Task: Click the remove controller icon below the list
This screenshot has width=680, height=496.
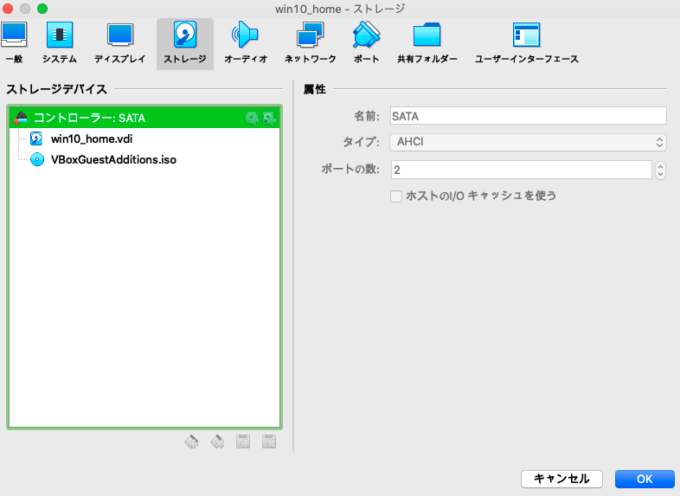Action: [x=217, y=442]
